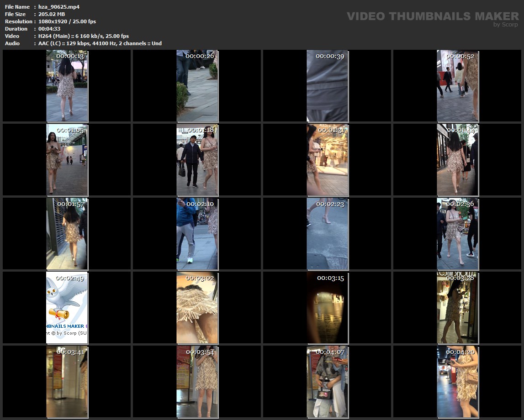Select the thumbnail at 00:02:36

pos(458,234)
